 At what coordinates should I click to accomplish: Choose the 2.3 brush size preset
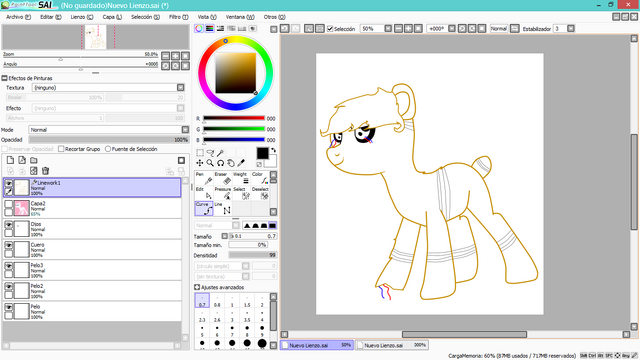(202, 316)
